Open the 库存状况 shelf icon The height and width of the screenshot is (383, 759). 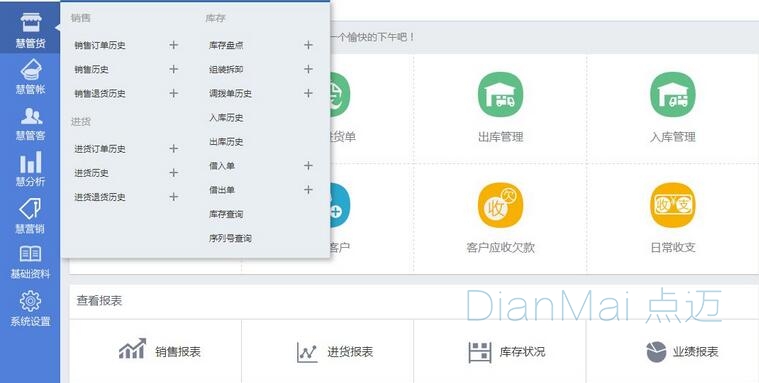(x=480, y=352)
